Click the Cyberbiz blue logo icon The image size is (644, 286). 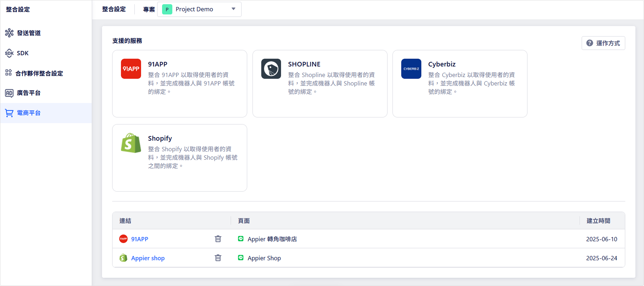(411, 69)
